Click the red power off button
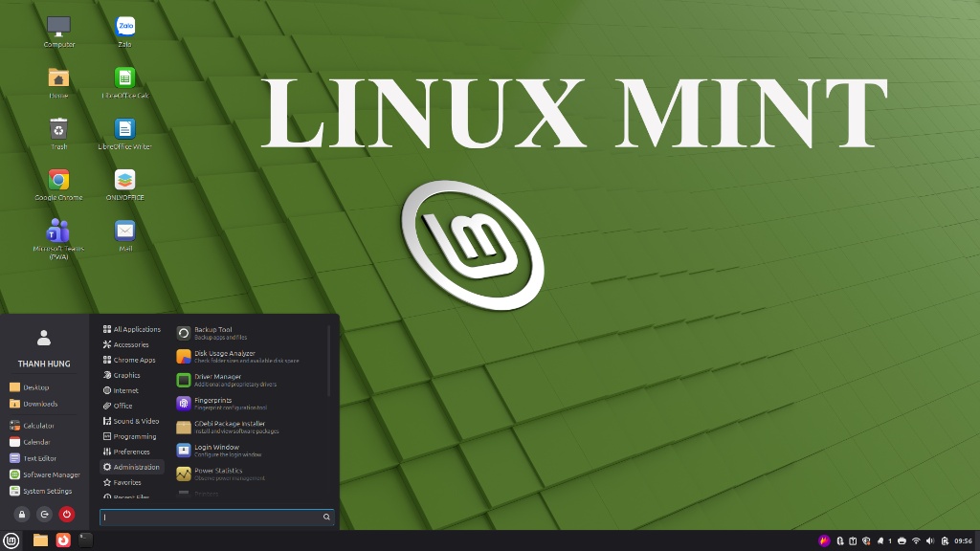 (67, 514)
